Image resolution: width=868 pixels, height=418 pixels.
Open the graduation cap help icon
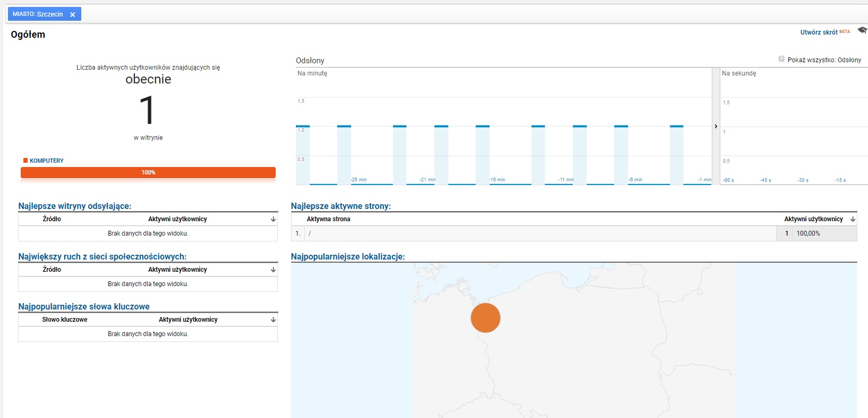[862, 30]
